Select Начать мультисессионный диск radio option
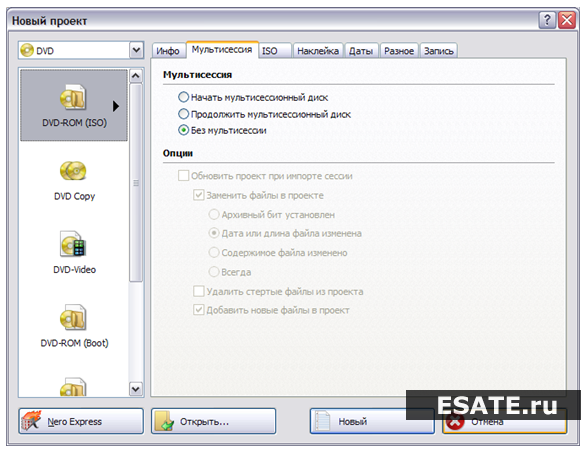 pos(183,97)
